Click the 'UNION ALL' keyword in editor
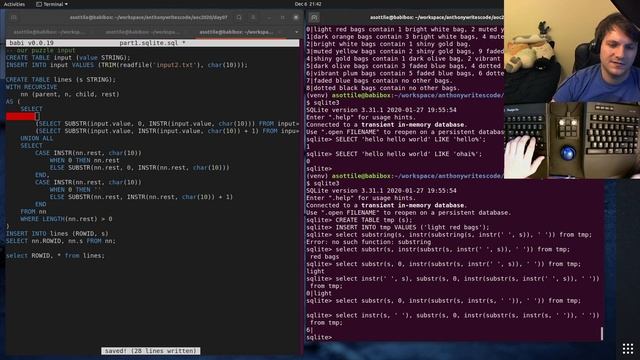This screenshot has width=640, height=360. [x=37, y=138]
